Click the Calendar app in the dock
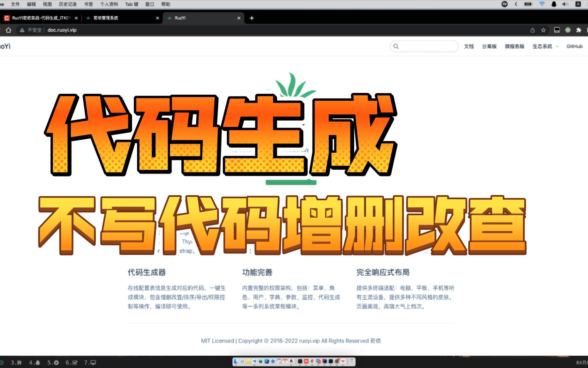 pyautogui.click(x=285, y=362)
